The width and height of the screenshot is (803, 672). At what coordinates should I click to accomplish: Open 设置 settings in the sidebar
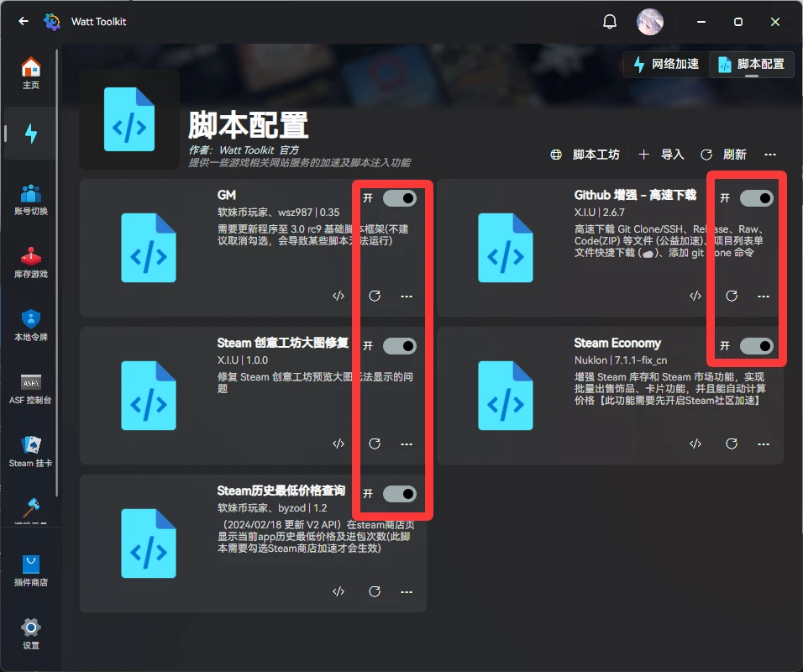[x=31, y=633]
